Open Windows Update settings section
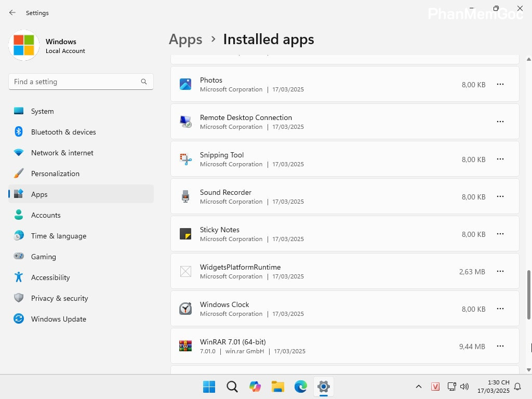Screen dimensions: 532x399 58,319
